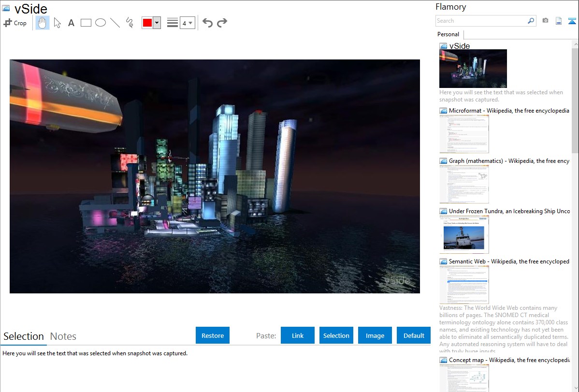Open the line thickness dropdown
The height and width of the screenshot is (392, 579).
pyautogui.click(x=187, y=23)
